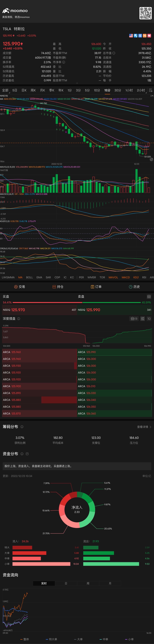Share 资金分布 via export icon
The height and width of the screenshot is (644, 154).
click(27, 454)
